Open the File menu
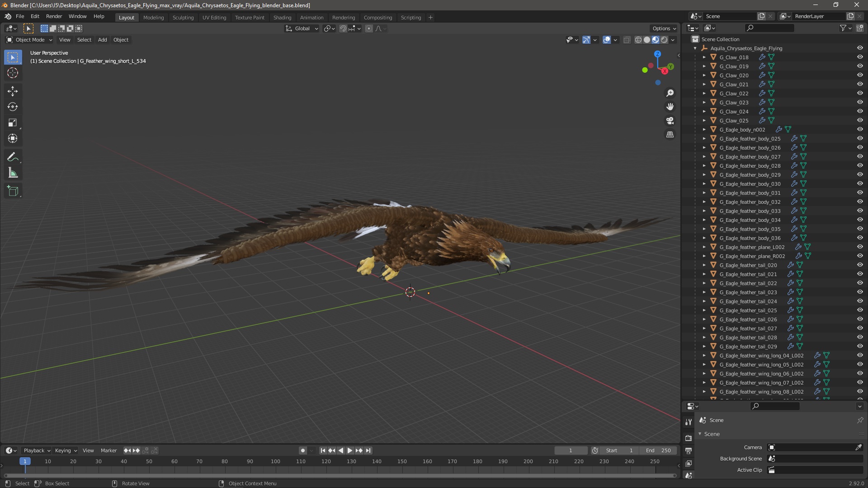This screenshot has height=488, width=868. point(20,16)
